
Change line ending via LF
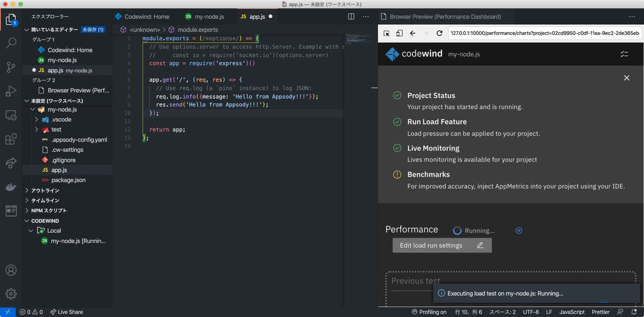tap(549, 312)
